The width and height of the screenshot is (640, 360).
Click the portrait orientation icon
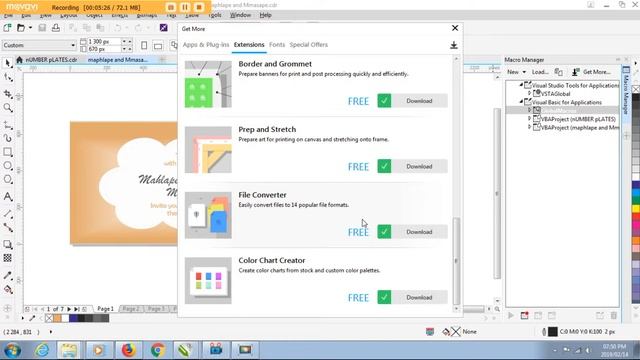pos(144,45)
